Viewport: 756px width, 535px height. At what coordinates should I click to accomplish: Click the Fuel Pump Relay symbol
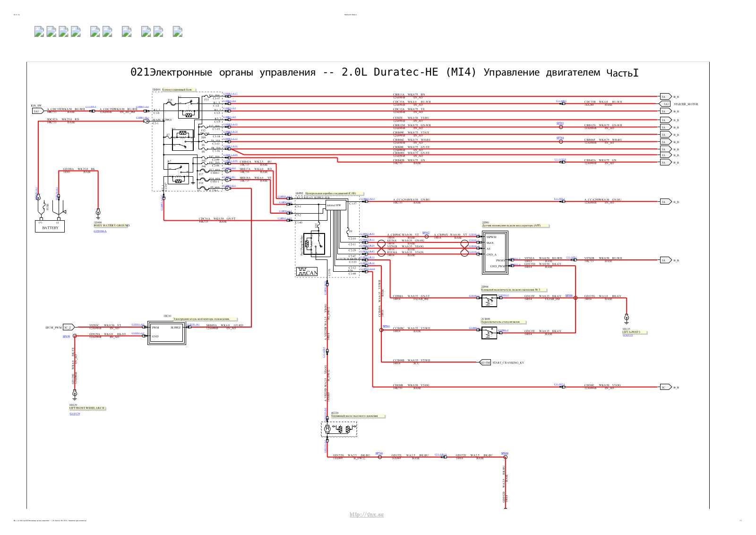pos(315,244)
